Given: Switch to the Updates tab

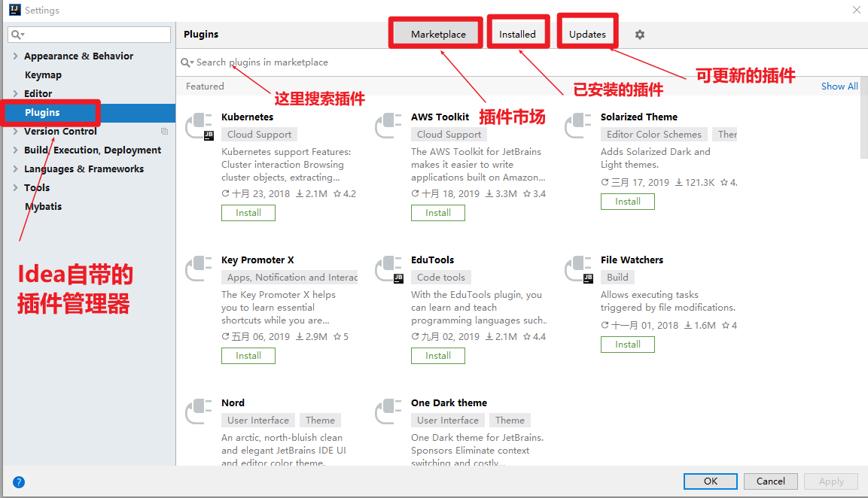Looking at the screenshot, I should tap(587, 35).
